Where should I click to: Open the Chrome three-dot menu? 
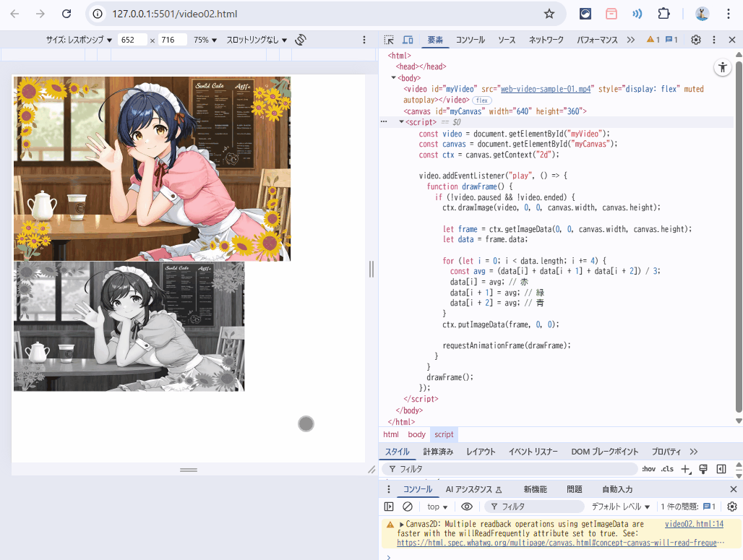(729, 14)
